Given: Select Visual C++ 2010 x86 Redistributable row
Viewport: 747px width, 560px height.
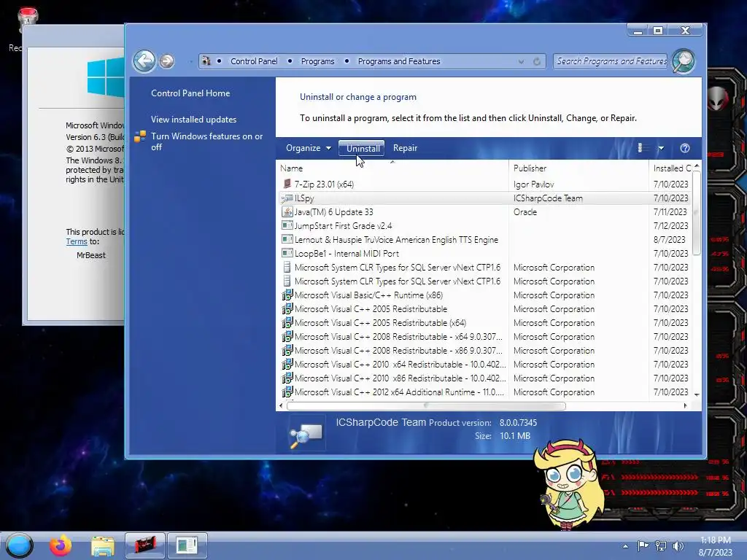Looking at the screenshot, I should point(484,378).
